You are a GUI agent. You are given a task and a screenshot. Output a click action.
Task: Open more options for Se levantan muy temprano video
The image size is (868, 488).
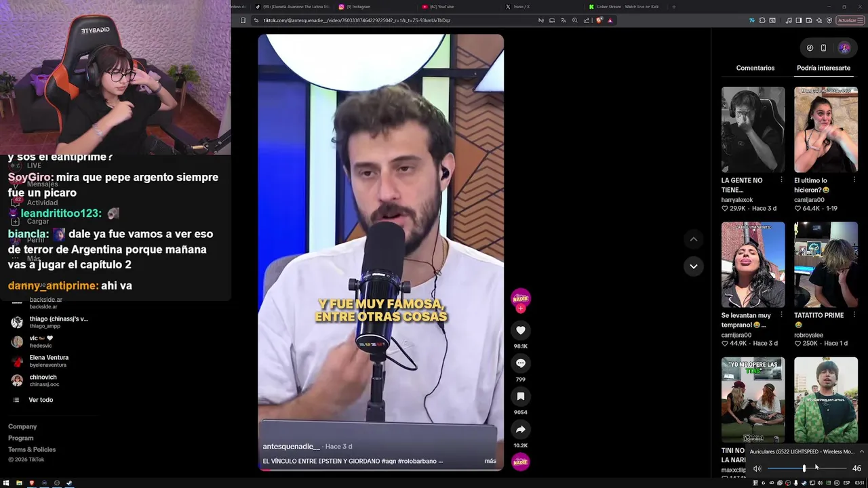[781, 315]
